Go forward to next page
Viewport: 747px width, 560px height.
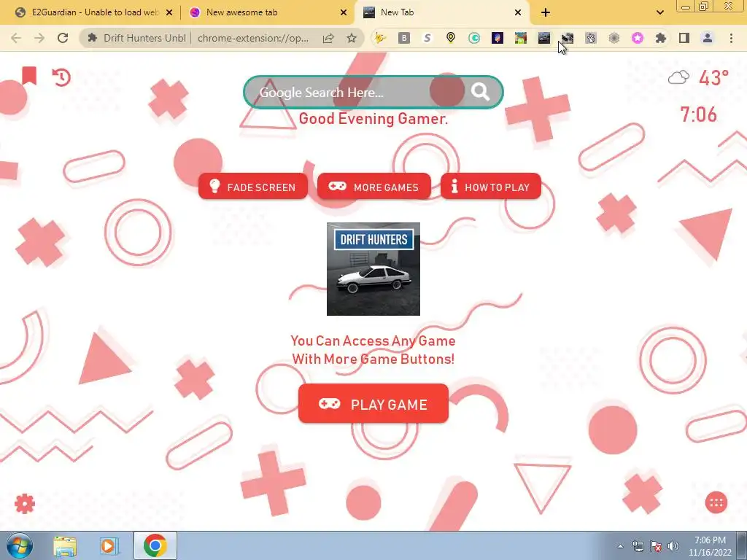pos(39,38)
